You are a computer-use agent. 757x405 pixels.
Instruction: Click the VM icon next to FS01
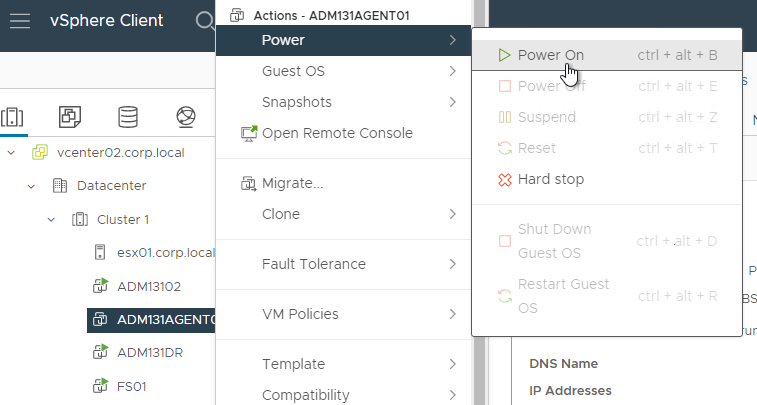[100, 386]
